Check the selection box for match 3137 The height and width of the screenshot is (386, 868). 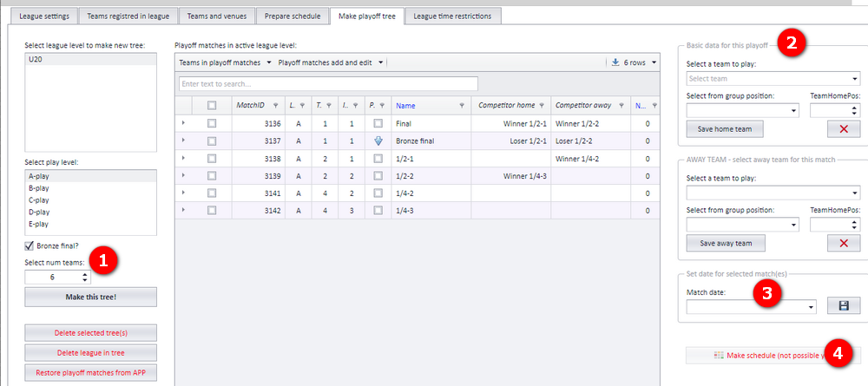coord(212,141)
